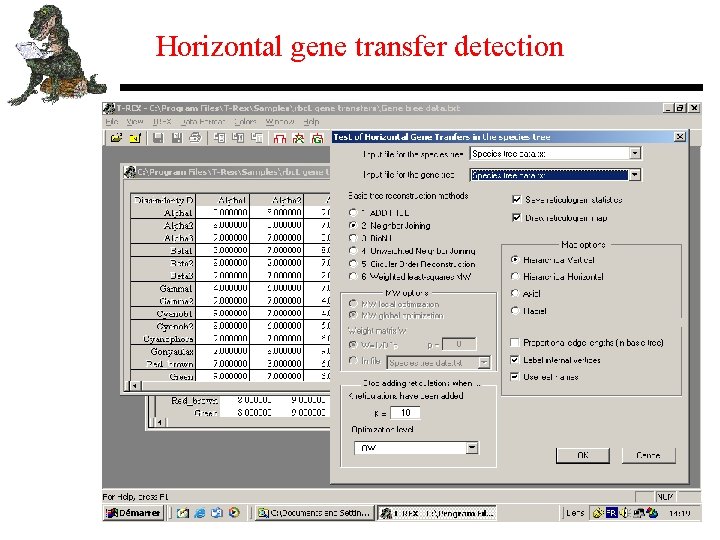Click the 14:19 clock in the taskbar
This screenshot has height=540, width=720.
pyautogui.click(x=679, y=513)
